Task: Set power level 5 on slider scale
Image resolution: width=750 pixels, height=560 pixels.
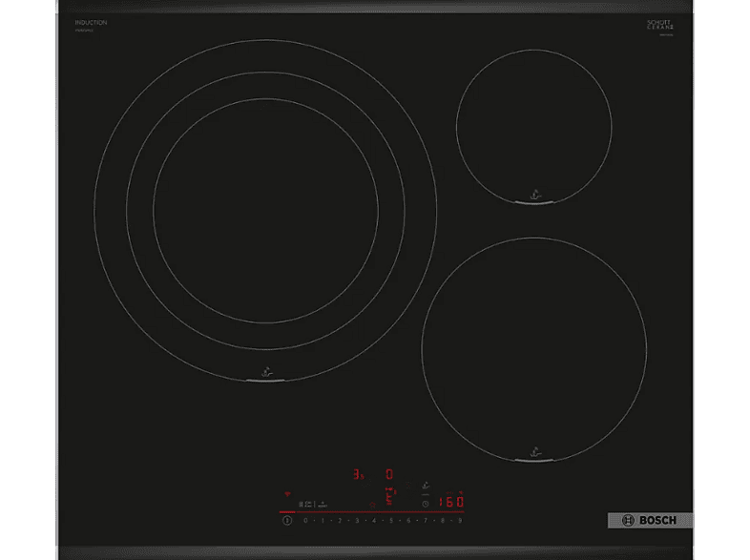Action: [x=391, y=521]
